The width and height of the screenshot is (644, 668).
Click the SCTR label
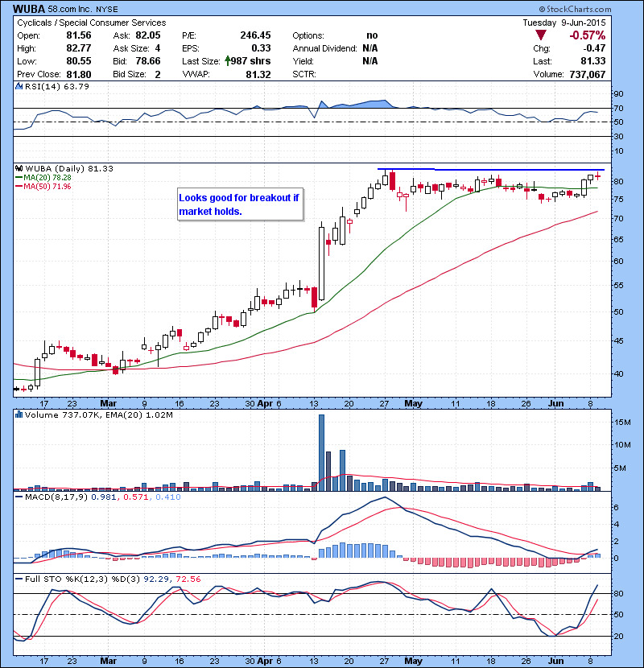(304, 74)
